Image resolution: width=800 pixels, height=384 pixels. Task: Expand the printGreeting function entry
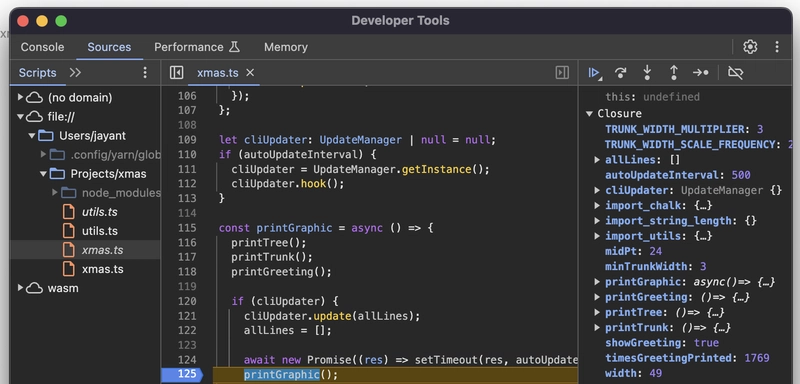pyautogui.click(x=597, y=297)
